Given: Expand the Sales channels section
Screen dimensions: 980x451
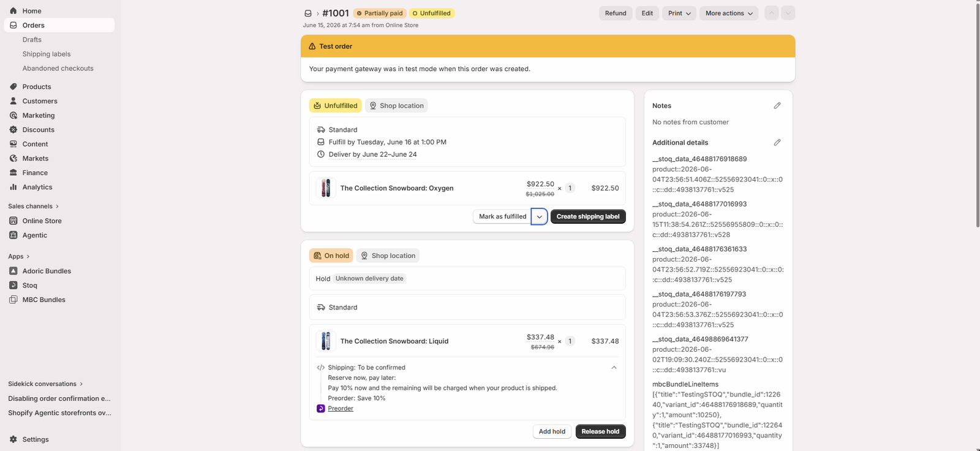Looking at the screenshot, I should (33, 207).
